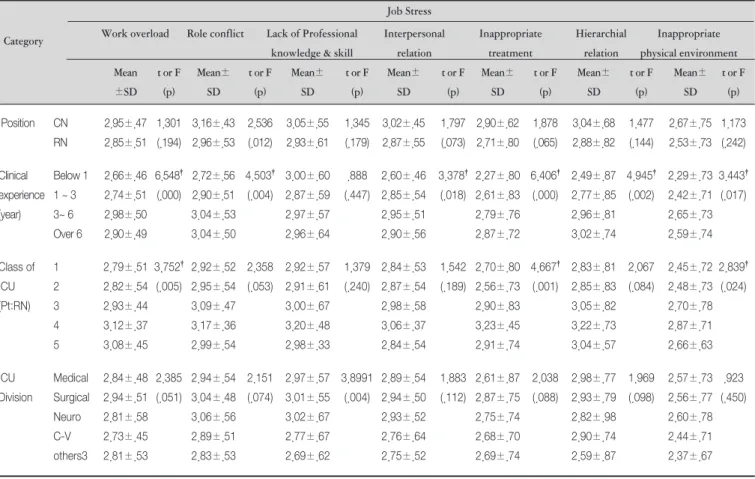Select CN physical environment value "2.67±.75"
The width and height of the screenshot is (755, 479).
pyautogui.click(x=690, y=123)
